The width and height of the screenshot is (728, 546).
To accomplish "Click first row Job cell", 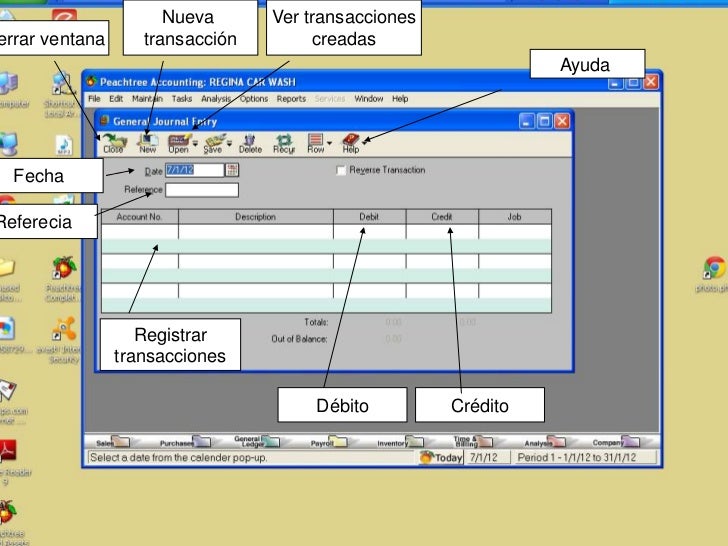I will point(515,232).
